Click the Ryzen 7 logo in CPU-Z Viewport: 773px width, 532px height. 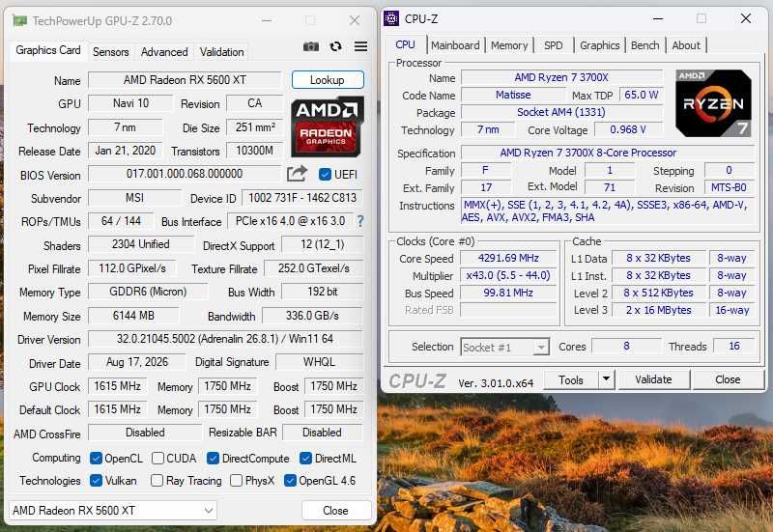713,103
